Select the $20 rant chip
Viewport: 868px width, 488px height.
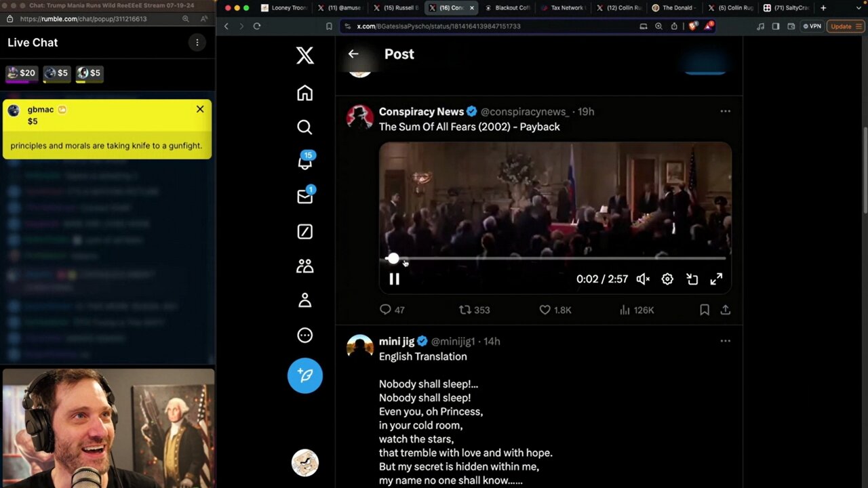coord(21,73)
